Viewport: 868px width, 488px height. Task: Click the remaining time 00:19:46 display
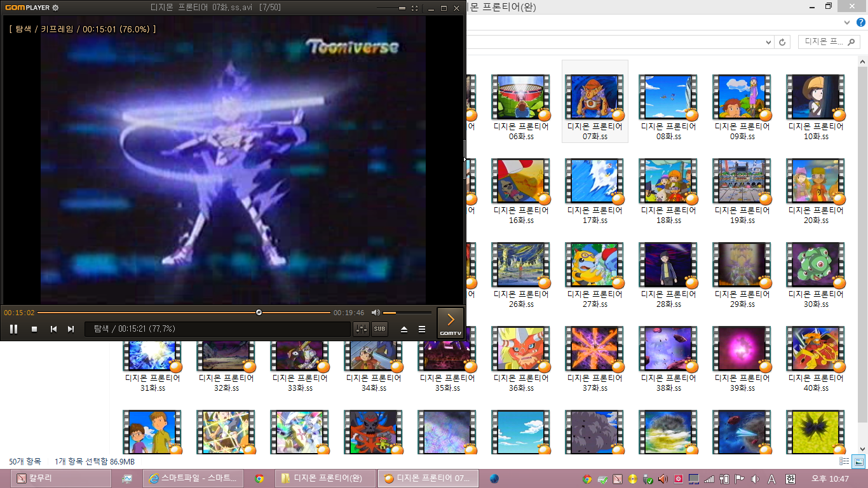349,313
